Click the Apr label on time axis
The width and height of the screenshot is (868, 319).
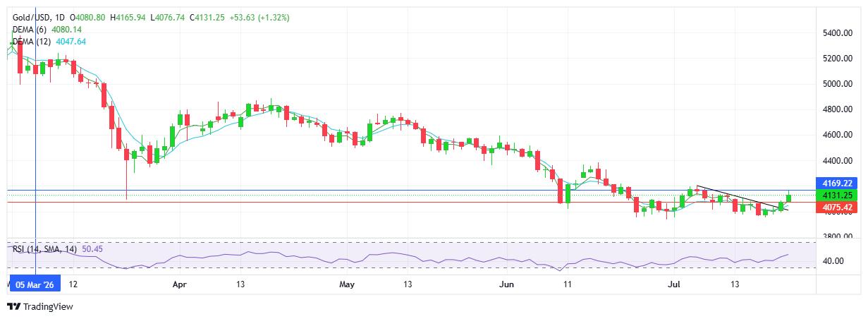pos(179,284)
